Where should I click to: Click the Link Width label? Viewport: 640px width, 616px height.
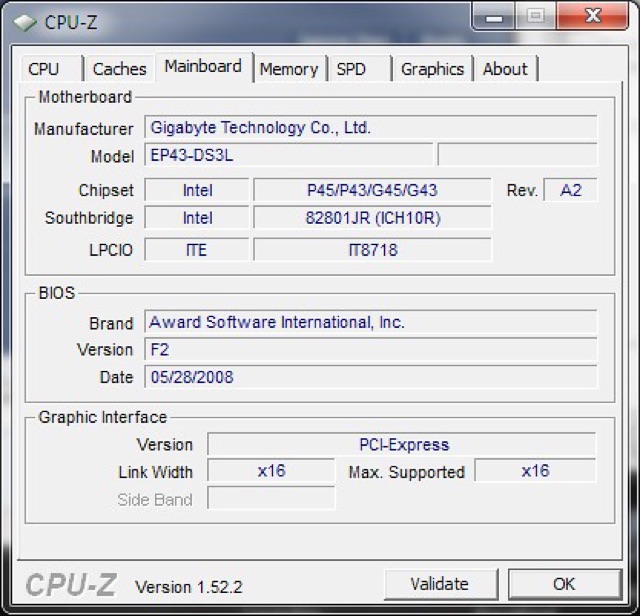coord(155,472)
